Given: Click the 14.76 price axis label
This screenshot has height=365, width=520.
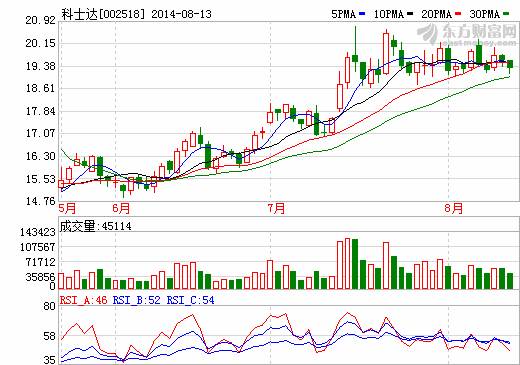Looking at the screenshot, I should click(x=40, y=201).
